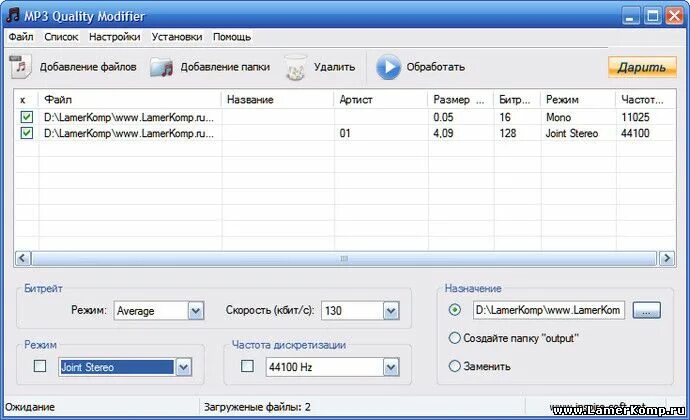Click the "Mono" mode cell
This screenshot has width=690, height=420.
pyautogui.click(x=558, y=117)
